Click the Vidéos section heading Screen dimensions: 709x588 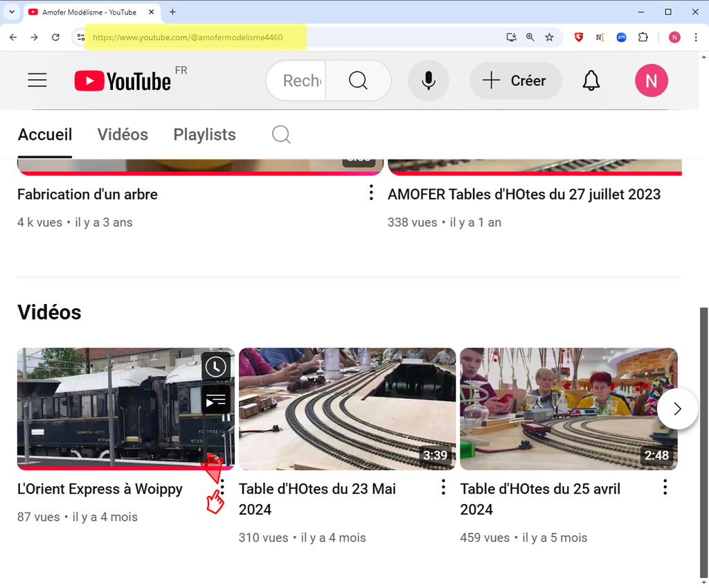(49, 312)
